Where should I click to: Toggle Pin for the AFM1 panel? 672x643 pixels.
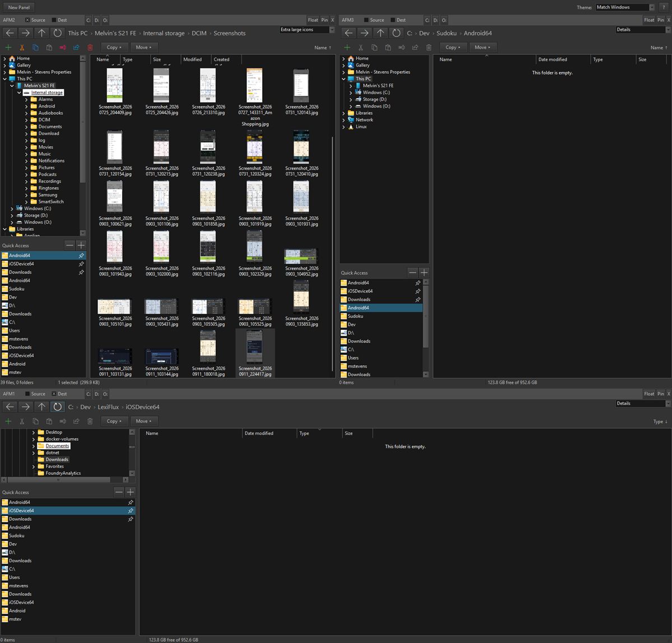click(x=661, y=394)
